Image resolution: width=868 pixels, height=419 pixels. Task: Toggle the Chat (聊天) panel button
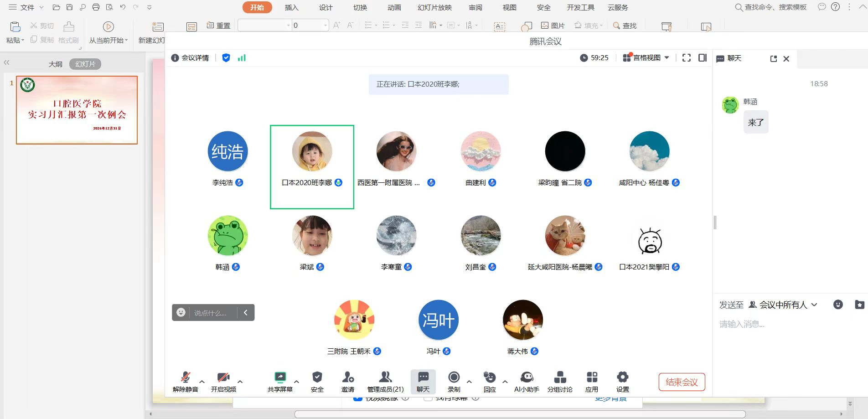point(423,381)
